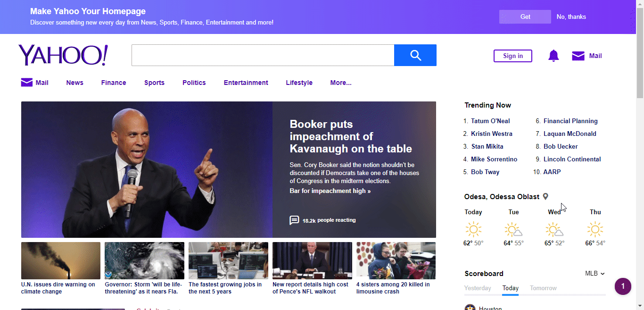Screen dimensions: 644x310
Task: Click the Yahoo logo
Action: tap(63, 55)
